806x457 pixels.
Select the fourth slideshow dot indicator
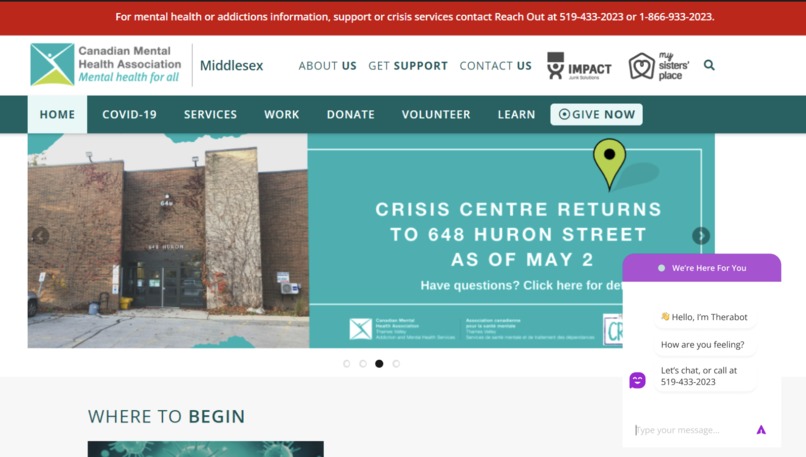(x=396, y=363)
